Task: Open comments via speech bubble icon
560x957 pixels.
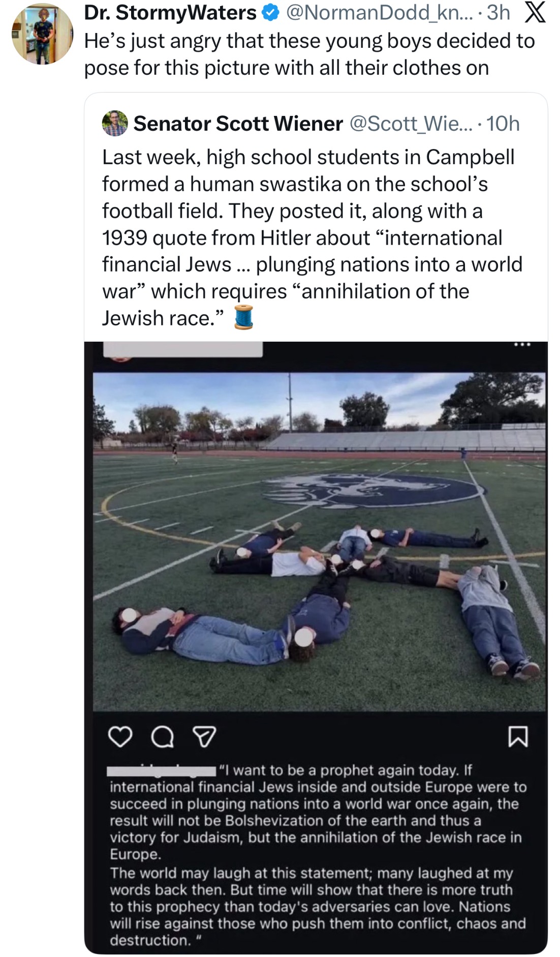Action: (162, 736)
